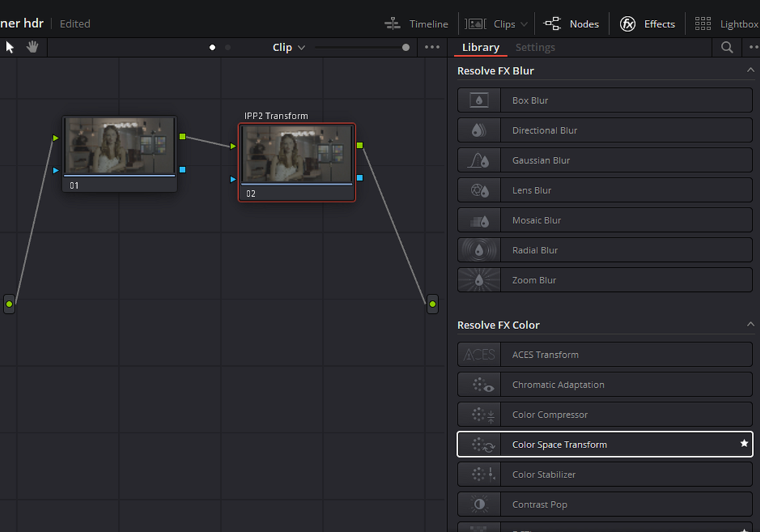Select node 01 thumbnail
The width and height of the screenshot is (760, 532).
pos(120,145)
